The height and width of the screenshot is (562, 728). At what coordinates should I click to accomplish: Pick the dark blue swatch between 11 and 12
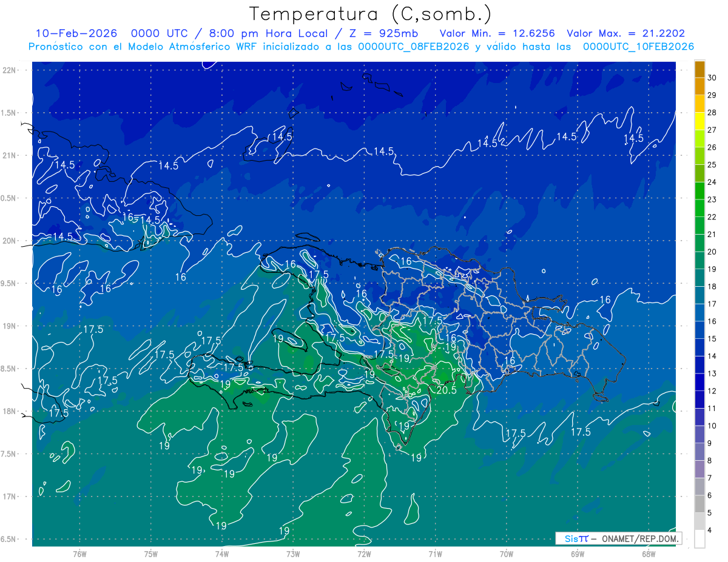point(699,400)
